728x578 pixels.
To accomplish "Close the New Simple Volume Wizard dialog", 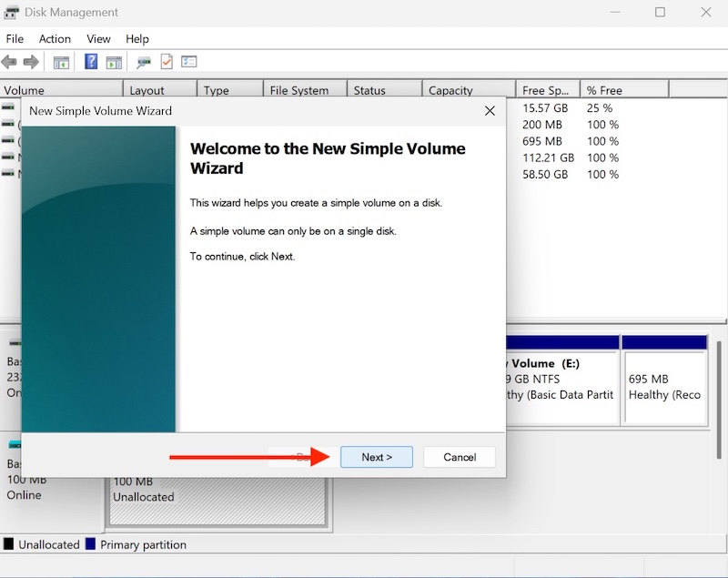I will coord(490,110).
